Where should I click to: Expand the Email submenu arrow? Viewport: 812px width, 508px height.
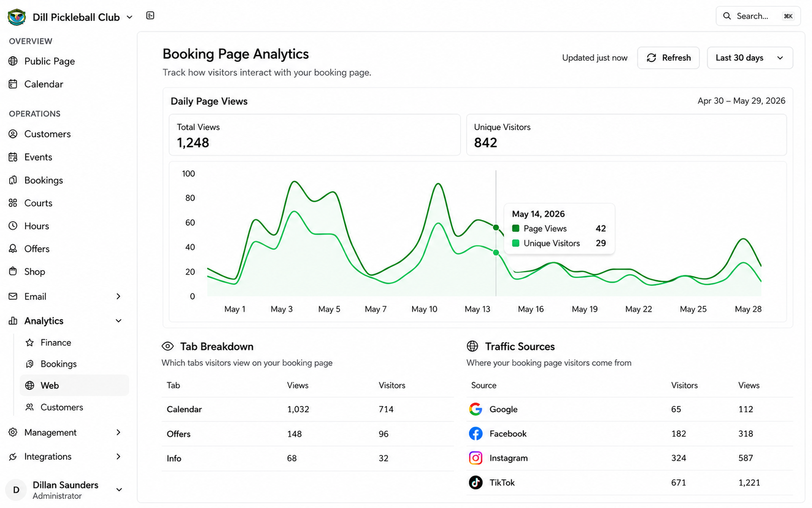tap(118, 296)
